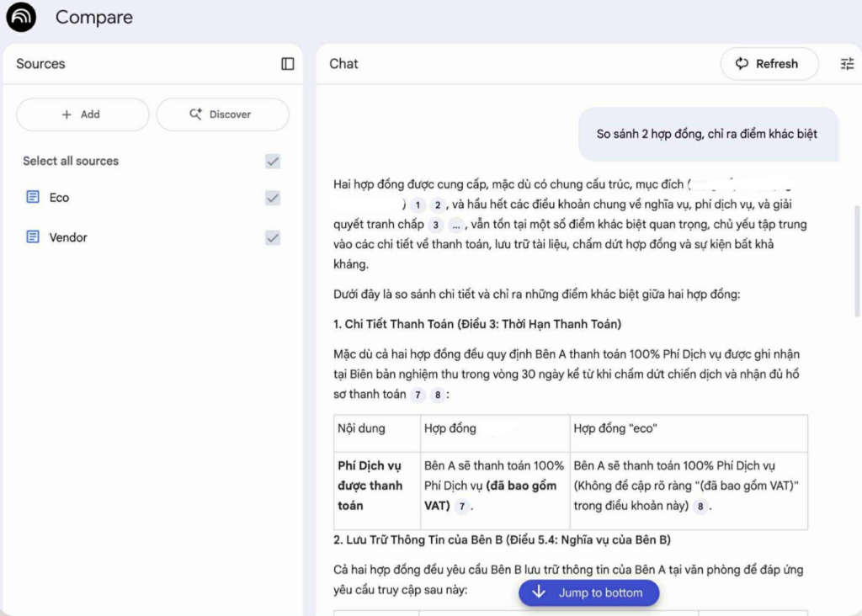
Task: Click the Vendor source document icon
Action: (x=33, y=237)
